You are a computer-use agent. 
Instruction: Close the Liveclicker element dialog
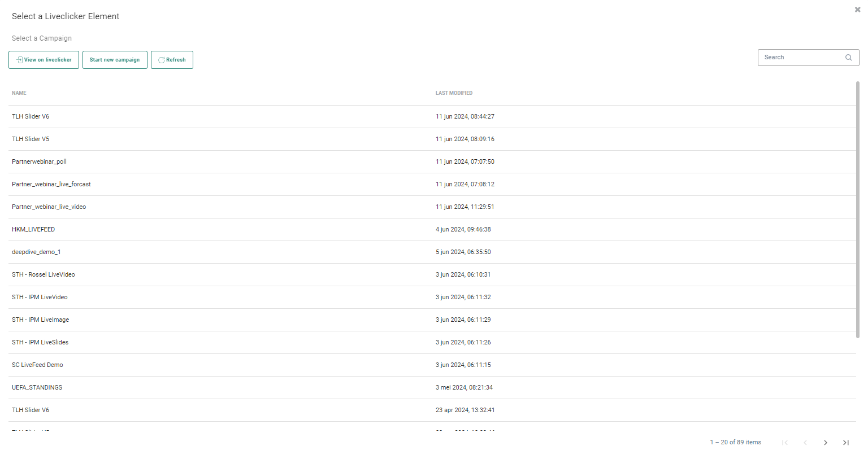[857, 10]
